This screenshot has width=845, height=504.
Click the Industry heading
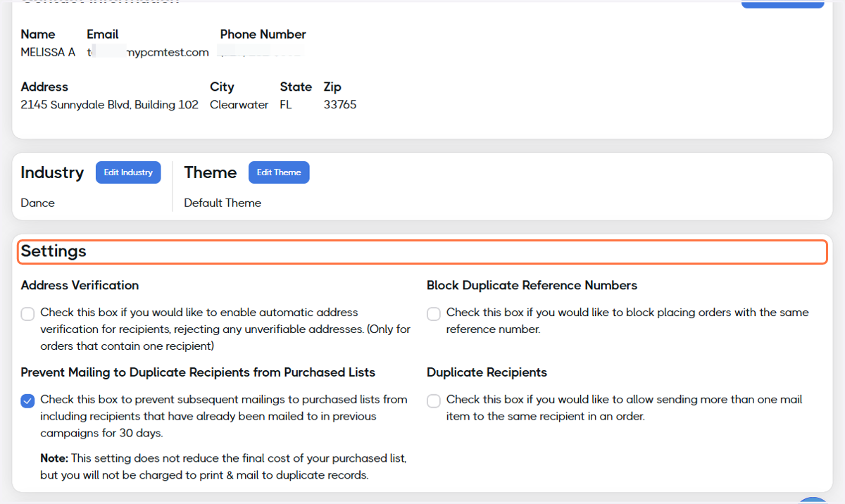click(x=52, y=172)
